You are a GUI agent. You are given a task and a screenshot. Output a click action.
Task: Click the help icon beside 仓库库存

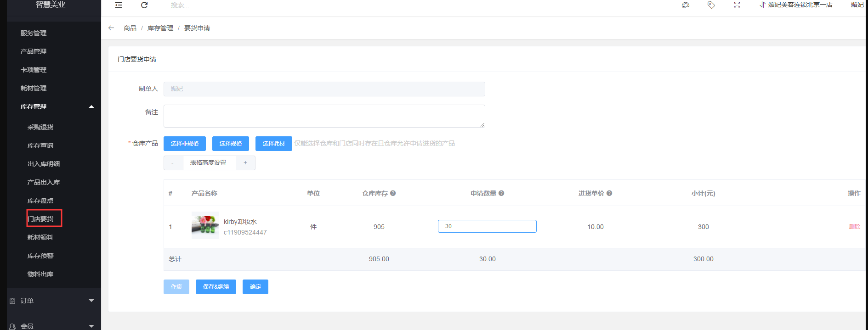(393, 193)
